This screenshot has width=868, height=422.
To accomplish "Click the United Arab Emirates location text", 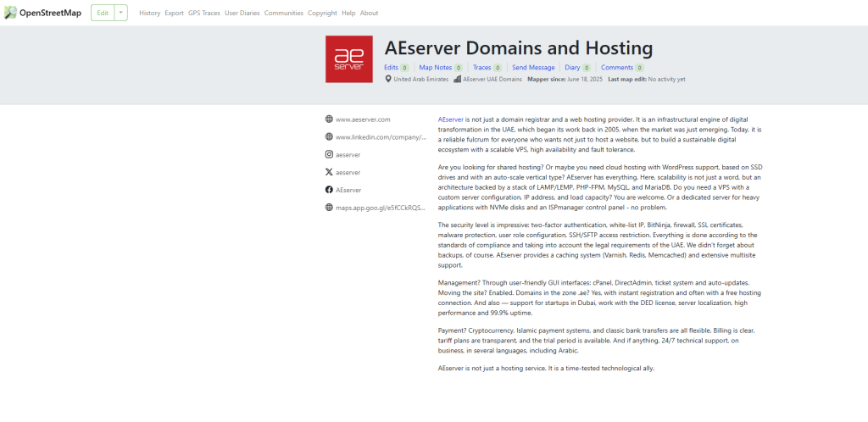I will 420,79.
